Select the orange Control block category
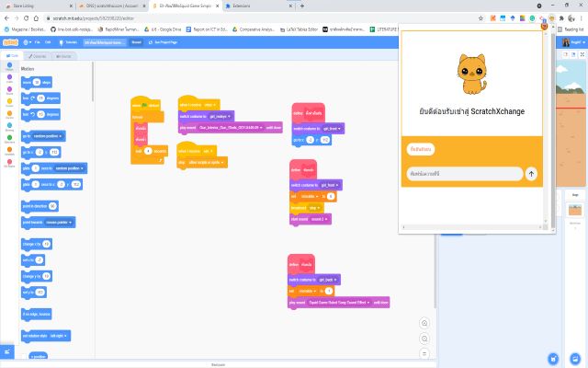588x368 pixels. [9, 114]
